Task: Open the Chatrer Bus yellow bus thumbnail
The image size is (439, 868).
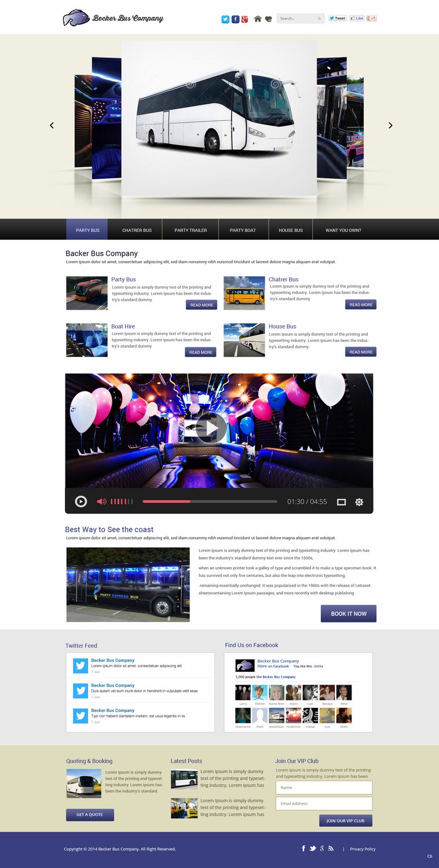Action: pyautogui.click(x=244, y=293)
